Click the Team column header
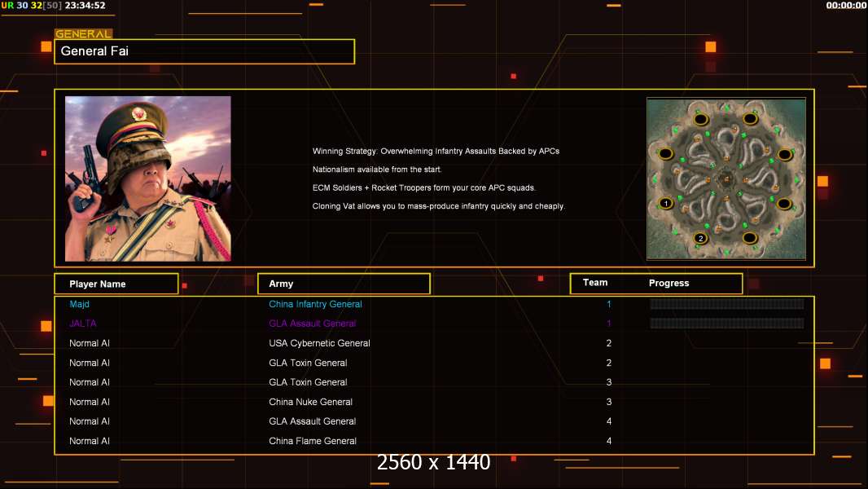The image size is (868, 489). point(595,283)
